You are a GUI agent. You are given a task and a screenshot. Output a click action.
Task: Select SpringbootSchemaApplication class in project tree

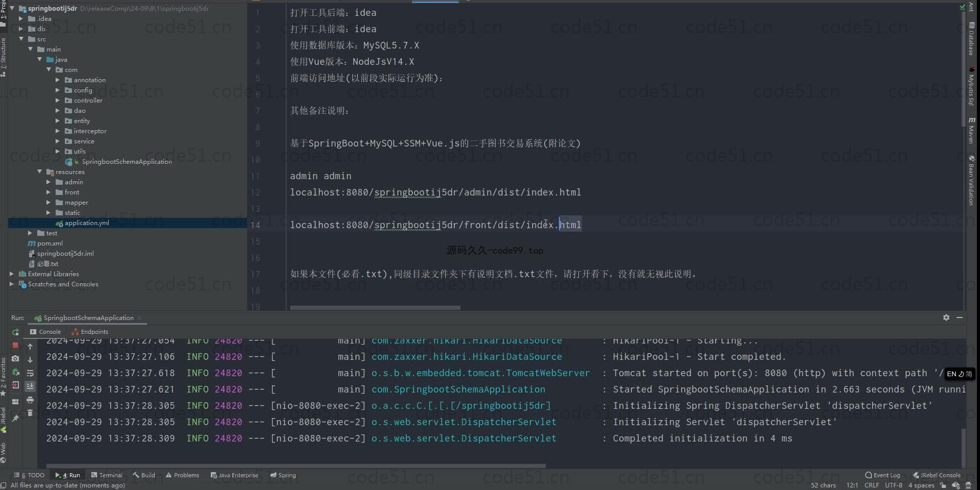[127, 161]
